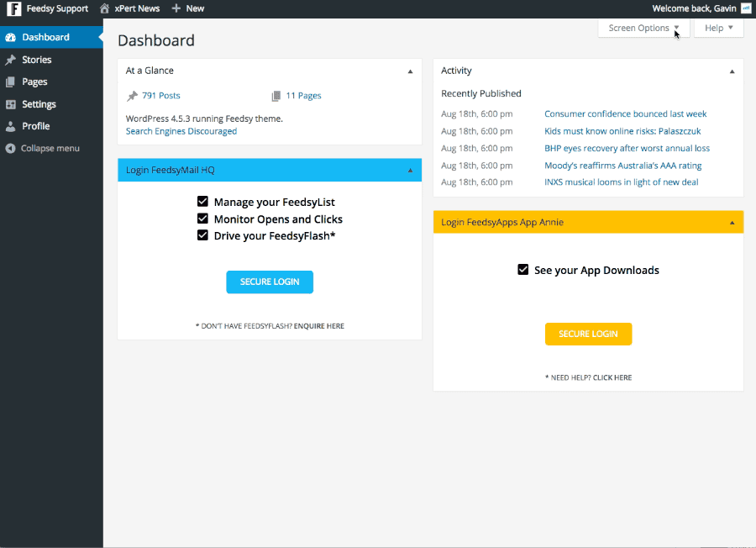Image resolution: width=756 pixels, height=548 pixels.
Task: Click the home icon beside xPert News
Action: click(x=104, y=8)
